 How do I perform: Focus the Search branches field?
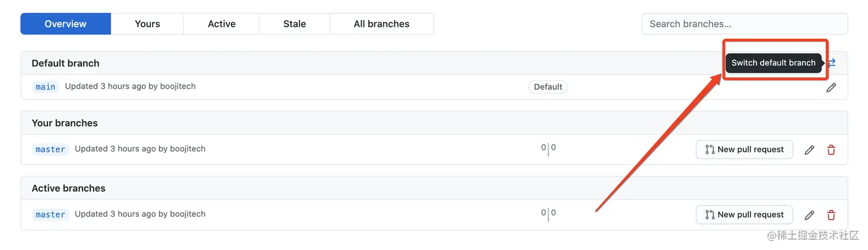744,24
